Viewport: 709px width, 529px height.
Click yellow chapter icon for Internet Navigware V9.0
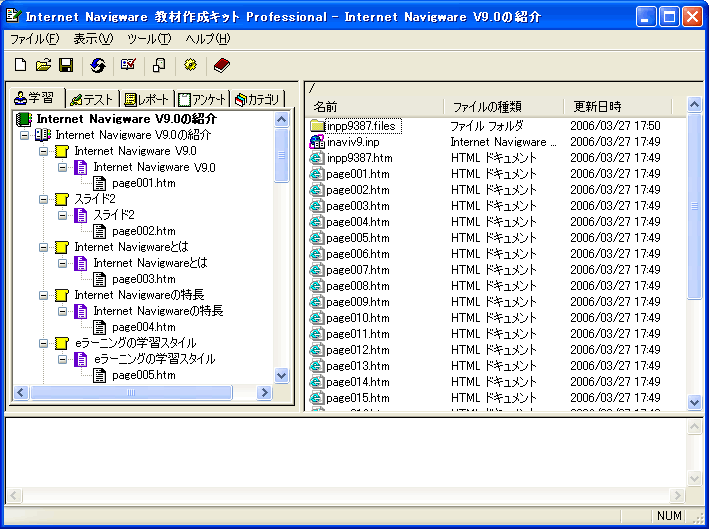[x=61, y=151]
